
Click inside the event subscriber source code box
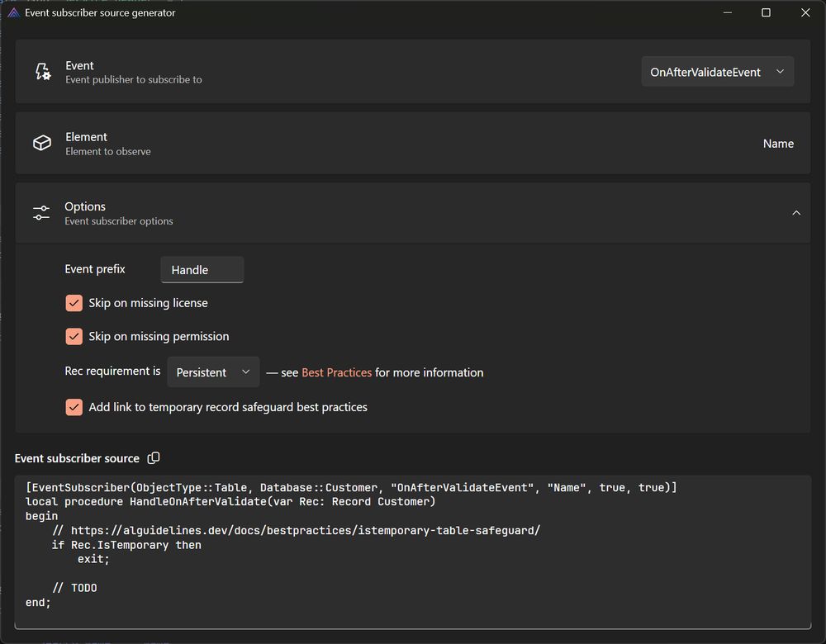point(412,552)
